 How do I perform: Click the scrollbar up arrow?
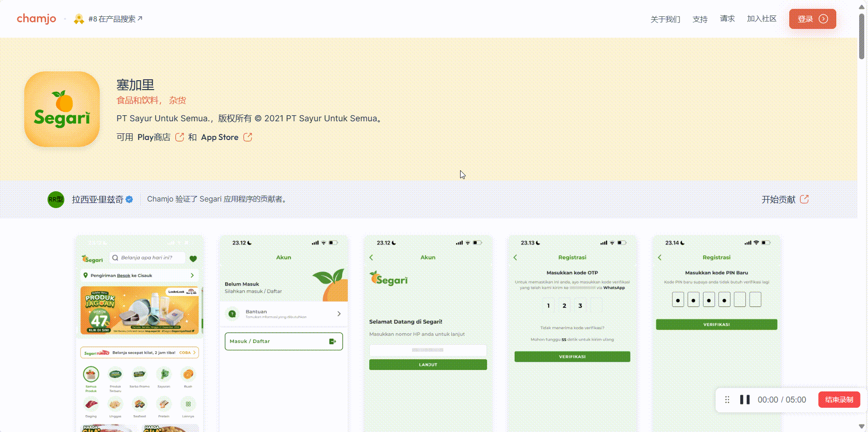[x=861, y=7]
